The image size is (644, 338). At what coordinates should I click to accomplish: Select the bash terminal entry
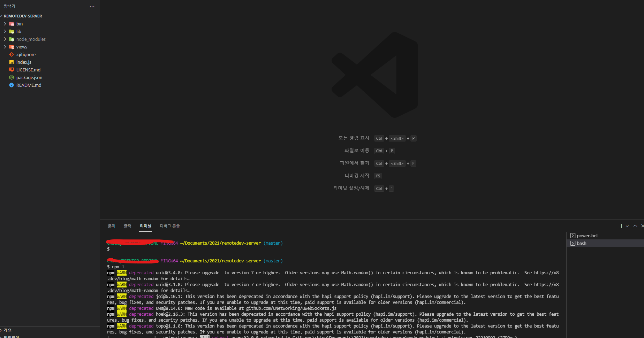pos(605,243)
